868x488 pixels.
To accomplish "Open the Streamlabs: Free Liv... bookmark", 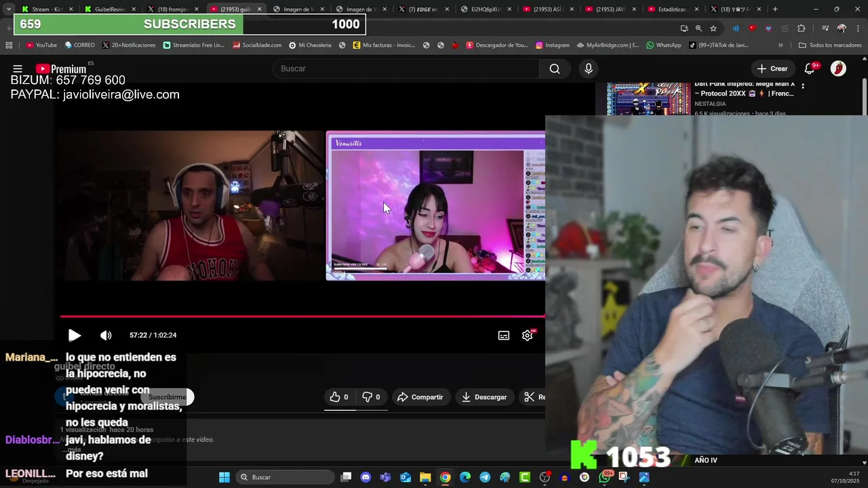I will (193, 45).
